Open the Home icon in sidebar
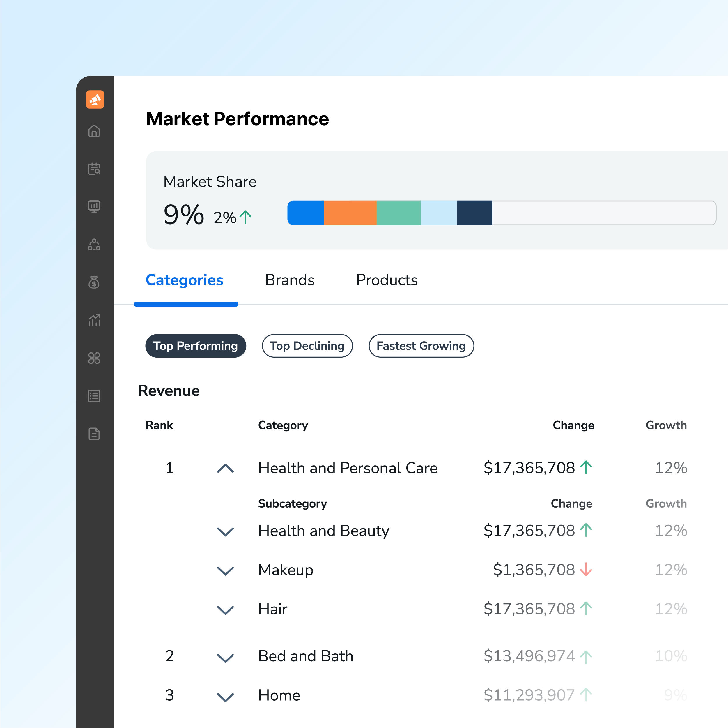 (x=94, y=131)
